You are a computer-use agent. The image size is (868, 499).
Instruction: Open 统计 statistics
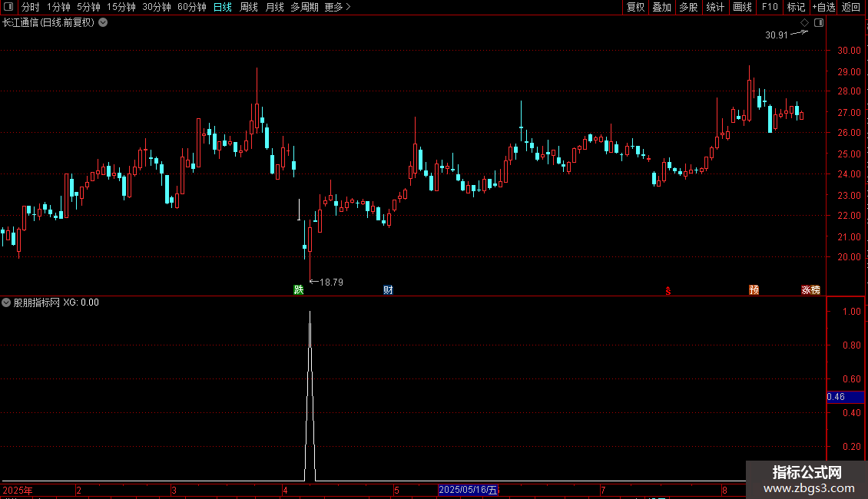click(x=714, y=7)
